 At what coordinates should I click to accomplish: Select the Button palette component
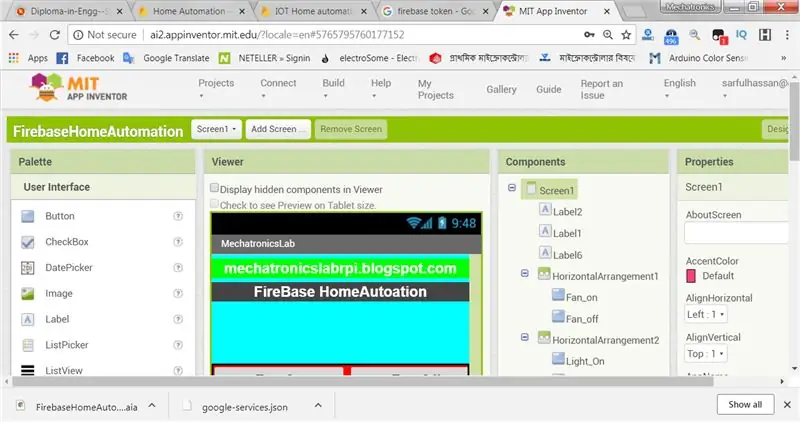[x=59, y=216]
